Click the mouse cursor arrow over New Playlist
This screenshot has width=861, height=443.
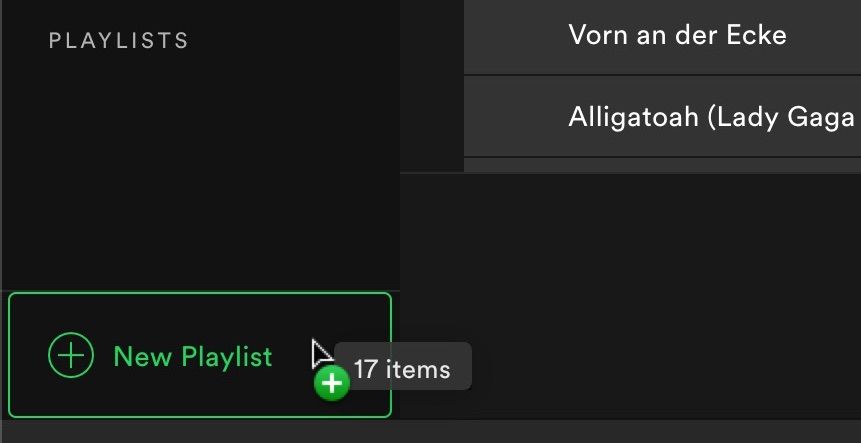pos(322,354)
